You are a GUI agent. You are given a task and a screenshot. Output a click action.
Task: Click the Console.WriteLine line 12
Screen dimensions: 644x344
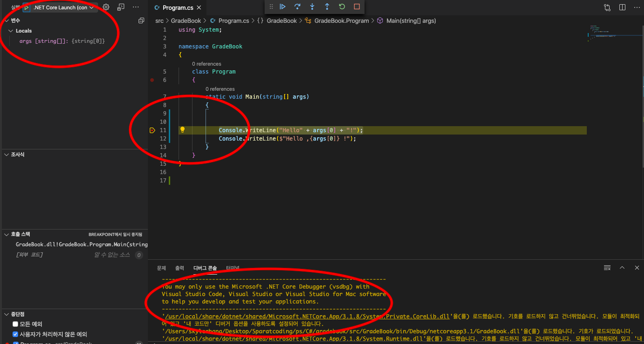click(287, 139)
